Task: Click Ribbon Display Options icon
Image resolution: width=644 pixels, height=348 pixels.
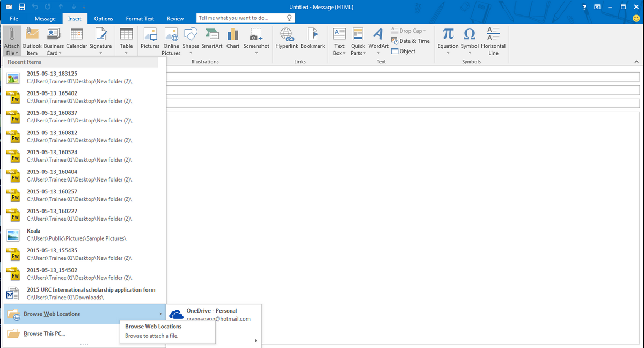Action: 597,6
